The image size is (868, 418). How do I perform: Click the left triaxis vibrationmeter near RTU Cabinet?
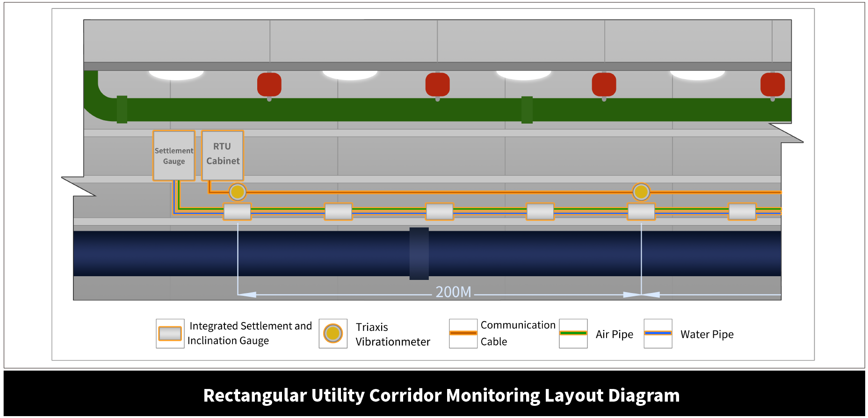(x=238, y=192)
